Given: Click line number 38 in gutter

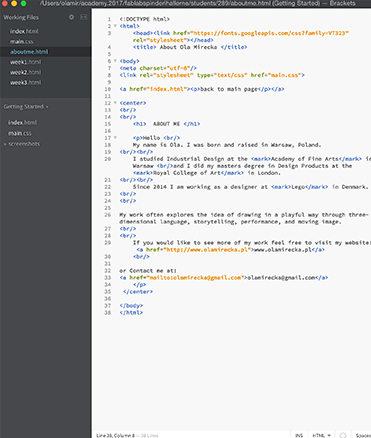Looking at the screenshot, I should click(108, 313).
